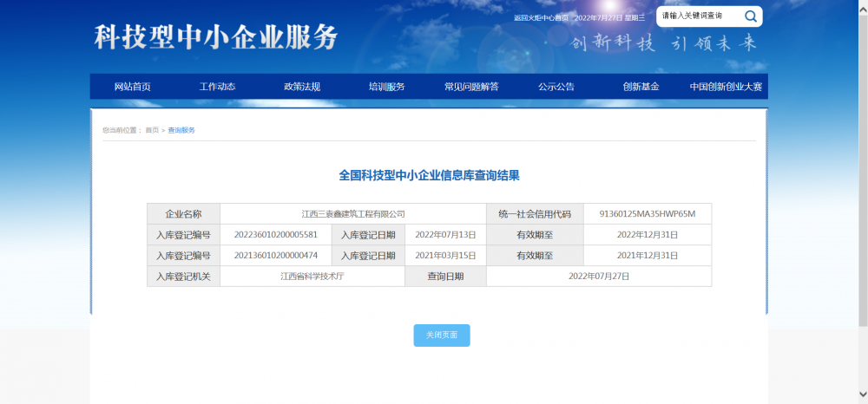This screenshot has width=868, height=404.
Task: Open 常见问题解答 in the navigation bar
Action: [471, 87]
